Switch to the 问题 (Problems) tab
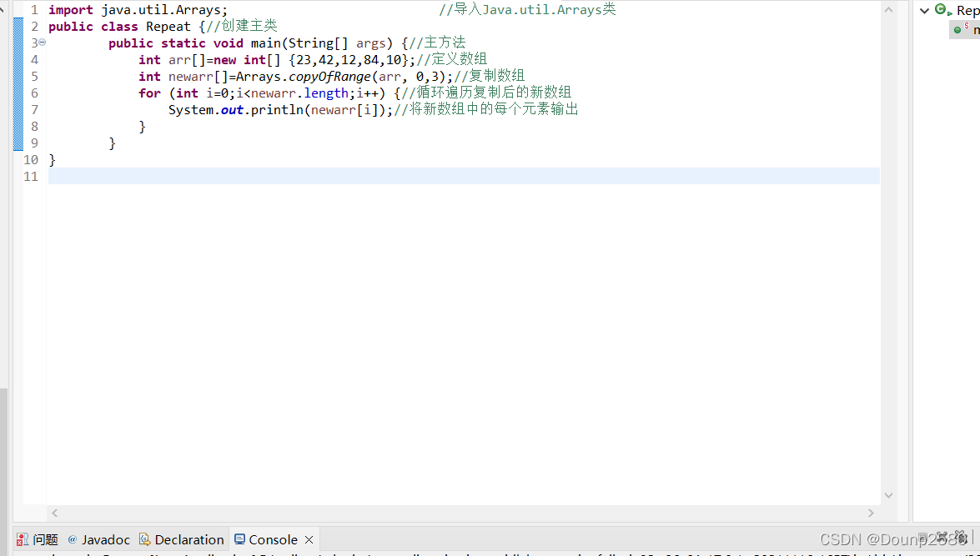The image size is (980, 556). pyautogui.click(x=45, y=539)
